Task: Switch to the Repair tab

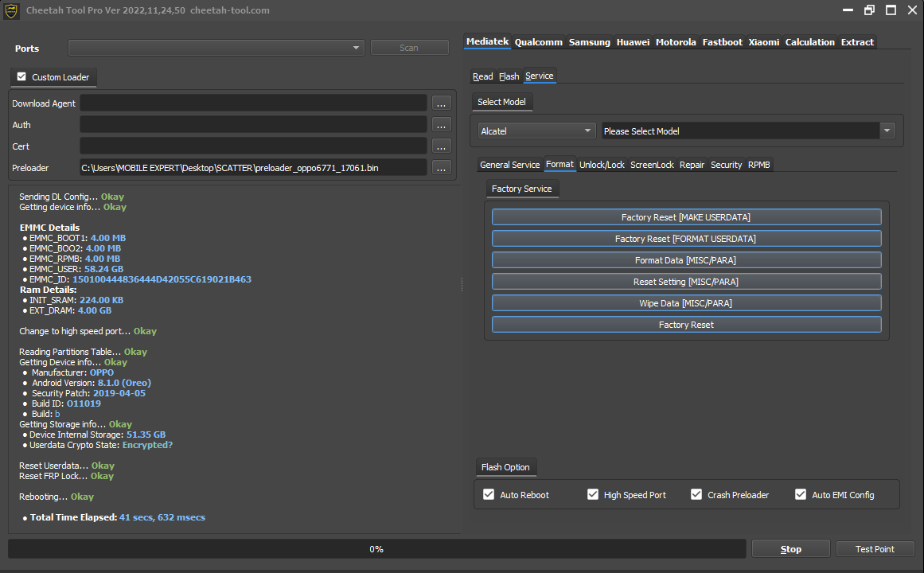Action: (x=692, y=165)
